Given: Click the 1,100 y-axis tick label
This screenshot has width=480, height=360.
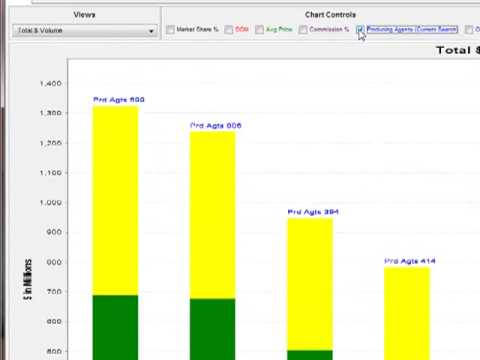Looking at the screenshot, I should [x=51, y=173].
